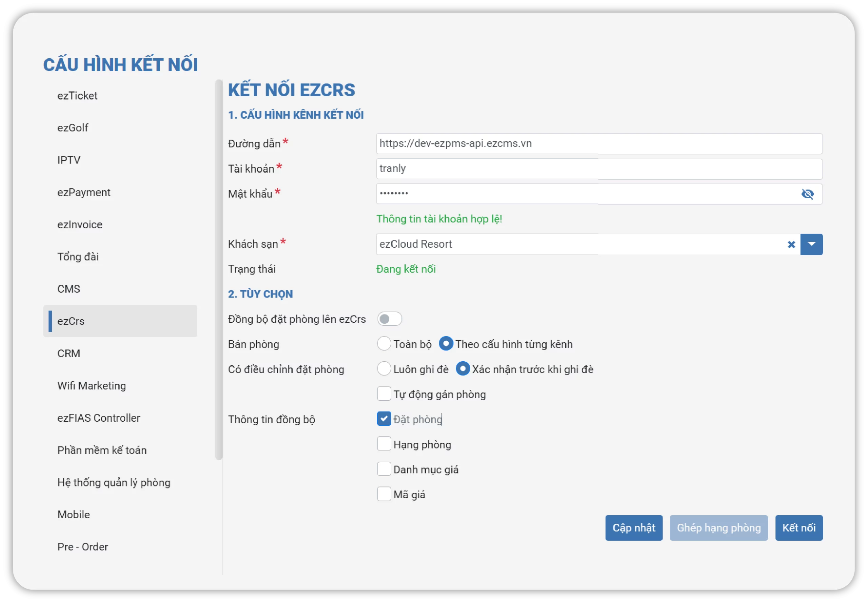Select IPTV in the sidebar
Screen dimensions: 868x603
pos(120,160)
